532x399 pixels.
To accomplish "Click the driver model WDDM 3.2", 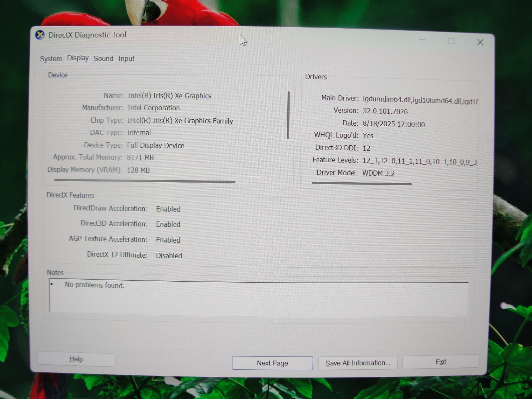I will click(x=378, y=173).
